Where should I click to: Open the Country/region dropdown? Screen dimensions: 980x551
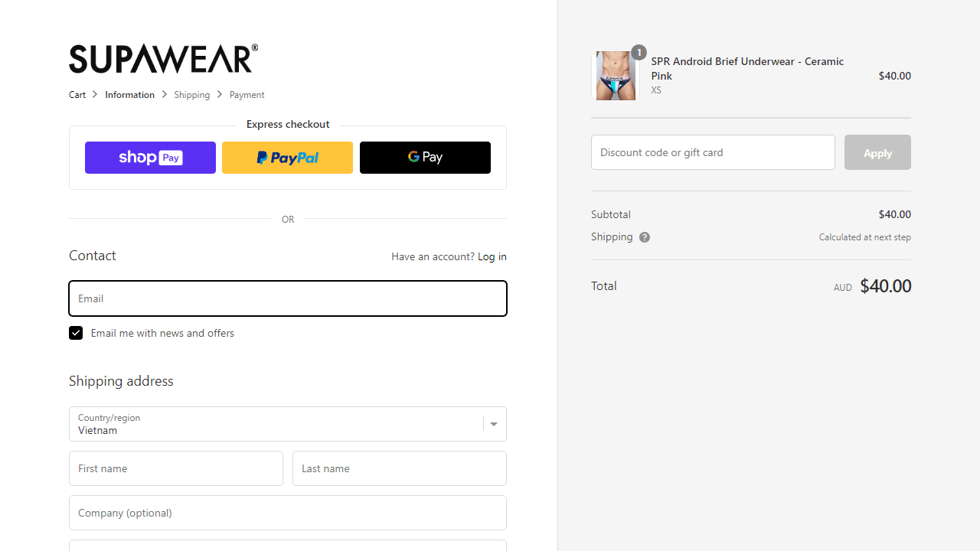[288, 424]
